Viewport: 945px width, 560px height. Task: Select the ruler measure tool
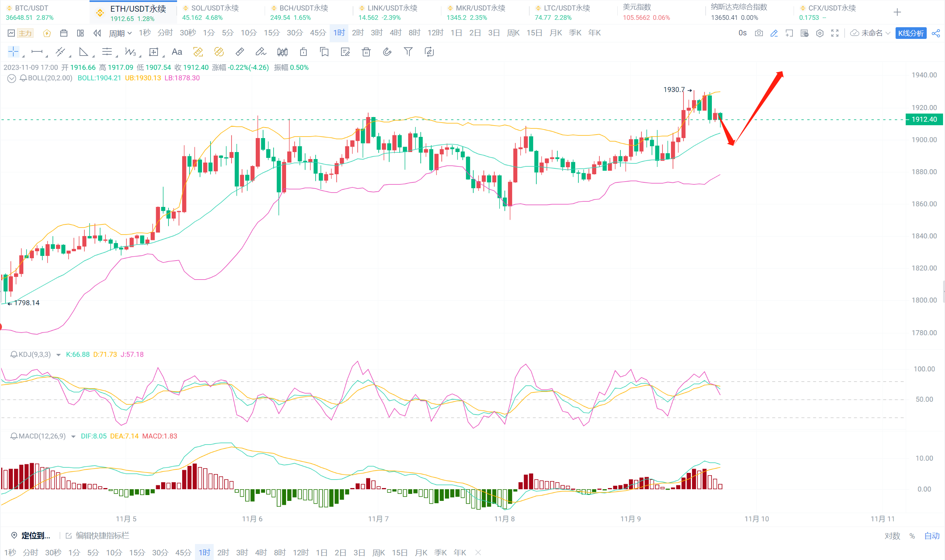[240, 52]
